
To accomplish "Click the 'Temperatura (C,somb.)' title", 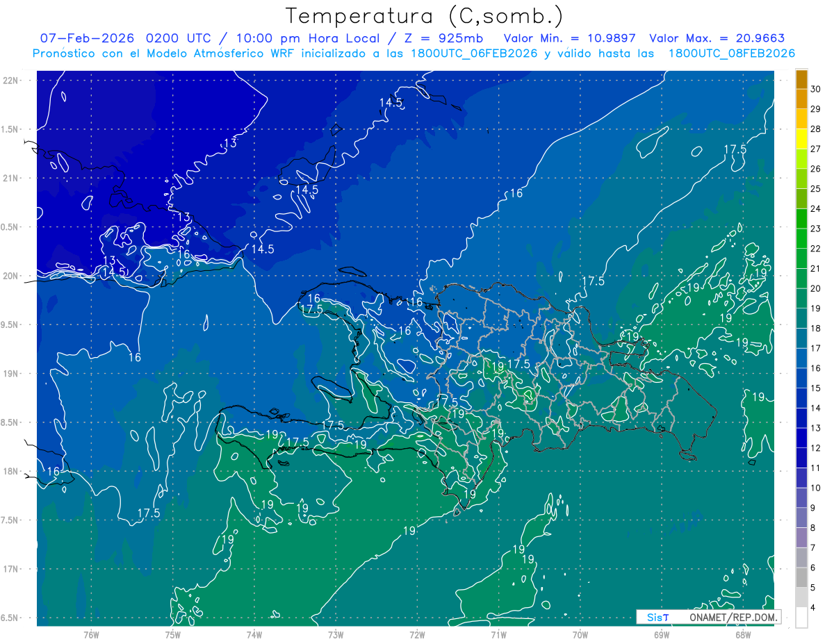I will point(425,17).
